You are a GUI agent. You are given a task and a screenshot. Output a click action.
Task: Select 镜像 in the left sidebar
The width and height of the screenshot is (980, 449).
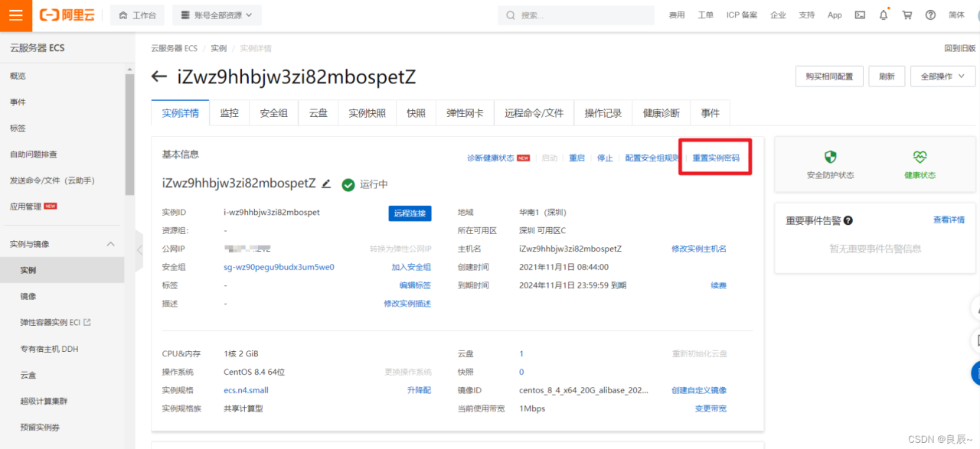pyautogui.click(x=28, y=296)
